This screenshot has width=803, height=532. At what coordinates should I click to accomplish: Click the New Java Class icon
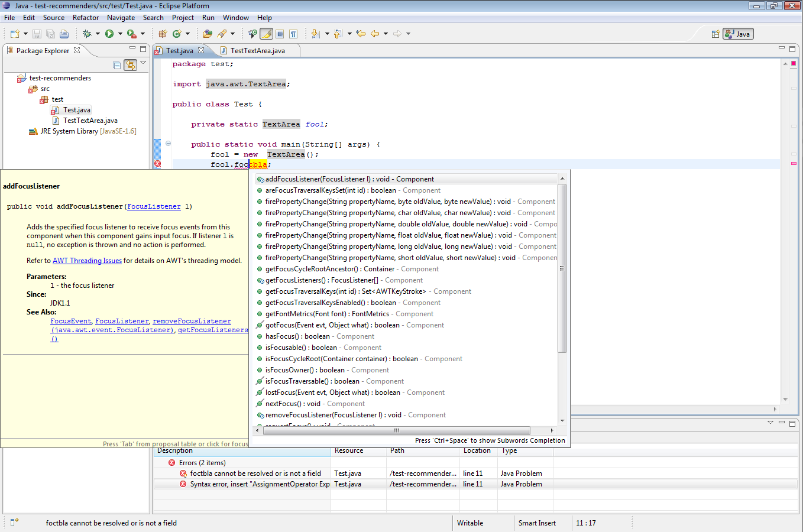point(177,34)
